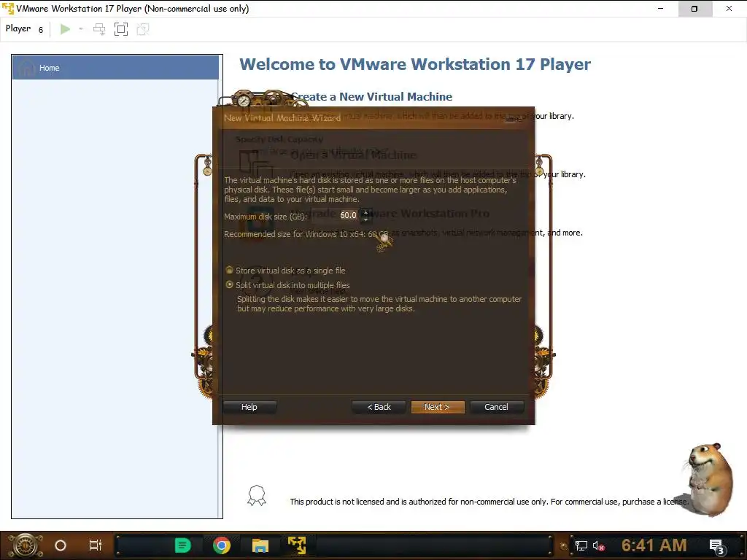This screenshot has height=560, width=747.
Task: Click the Create a New Virtual Machine link
Action: tap(371, 97)
